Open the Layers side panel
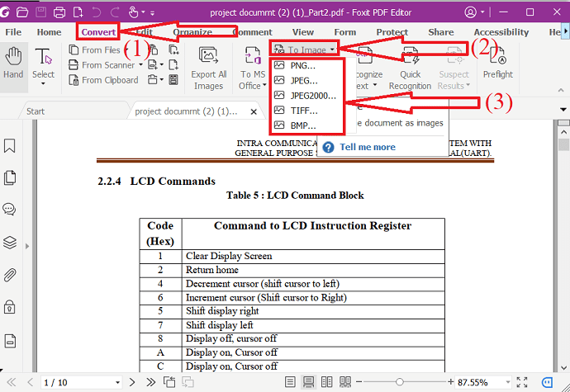Screen dimensions: 570x392 pos(9,242)
